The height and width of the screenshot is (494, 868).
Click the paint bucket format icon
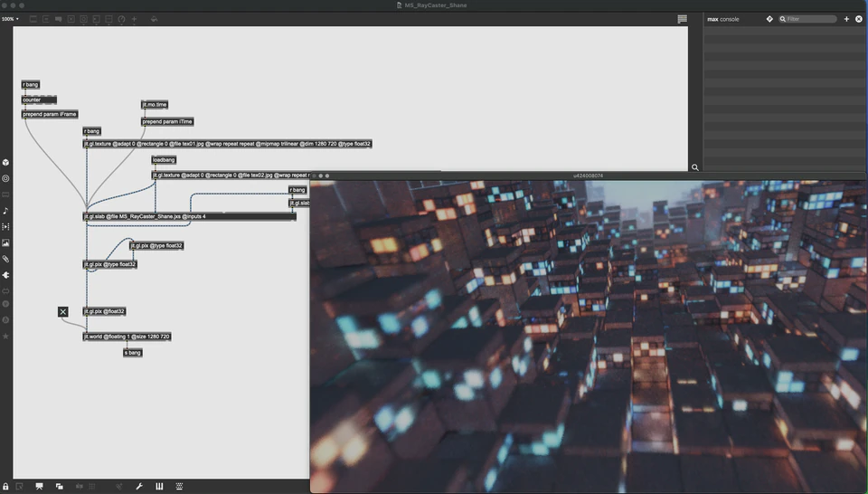[154, 19]
